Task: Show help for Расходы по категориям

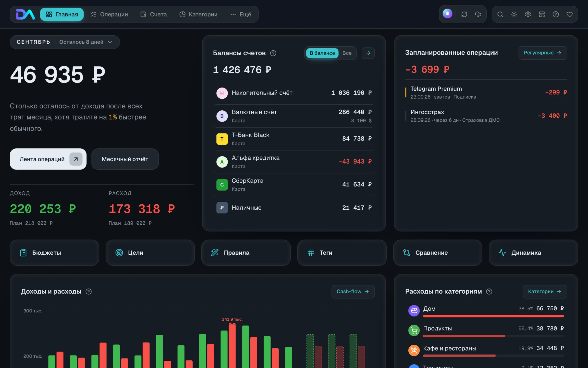Action: (x=489, y=291)
